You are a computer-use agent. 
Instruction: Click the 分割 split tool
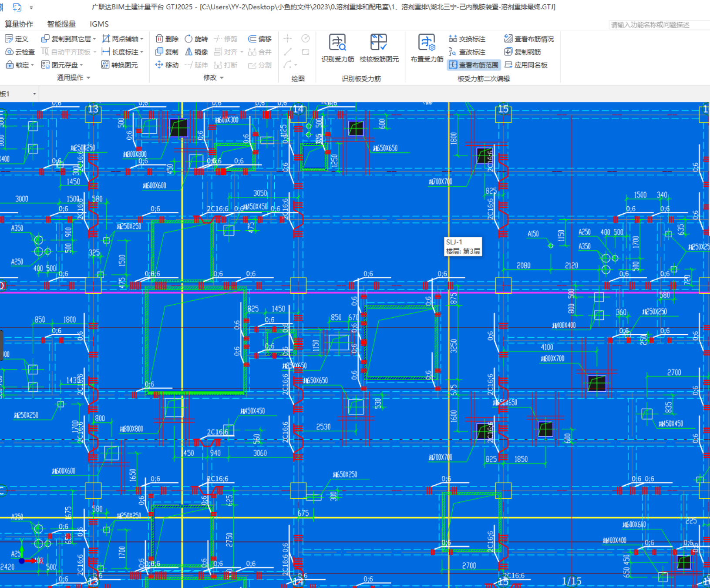coord(260,65)
